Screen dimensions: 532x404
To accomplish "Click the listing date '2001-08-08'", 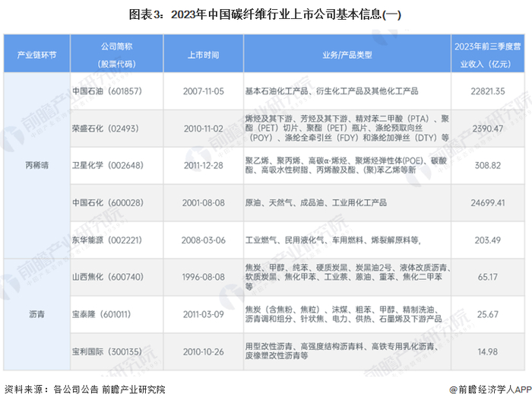I will pyautogui.click(x=203, y=203).
